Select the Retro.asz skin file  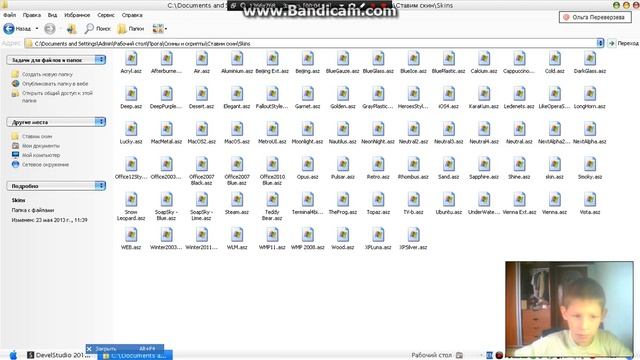tap(378, 168)
